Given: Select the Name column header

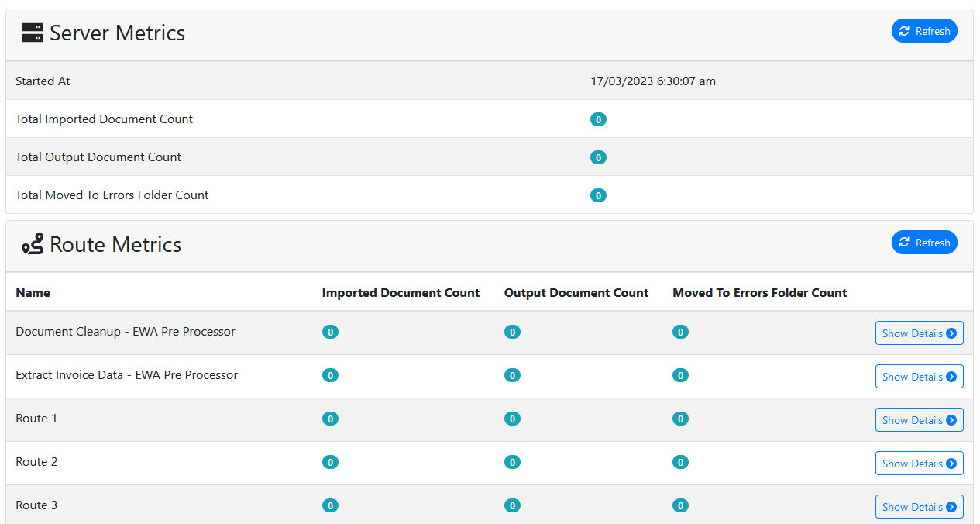Looking at the screenshot, I should point(33,292).
